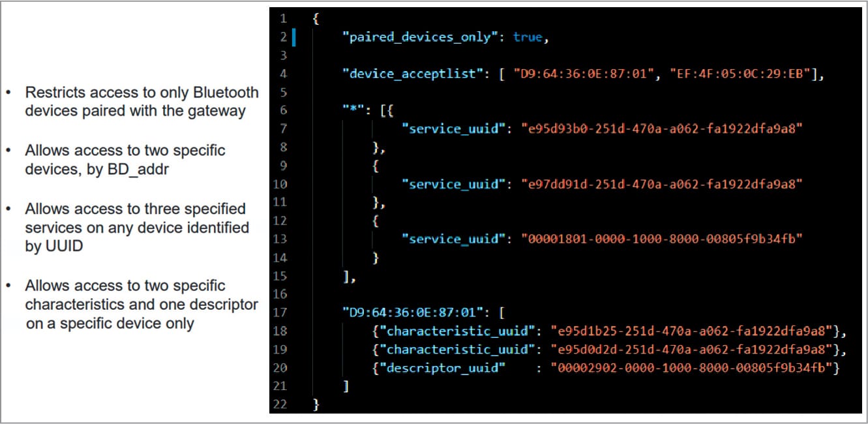868x424 pixels.
Task: Select the service UUID starting with 00001801
Action: [661, 239]
